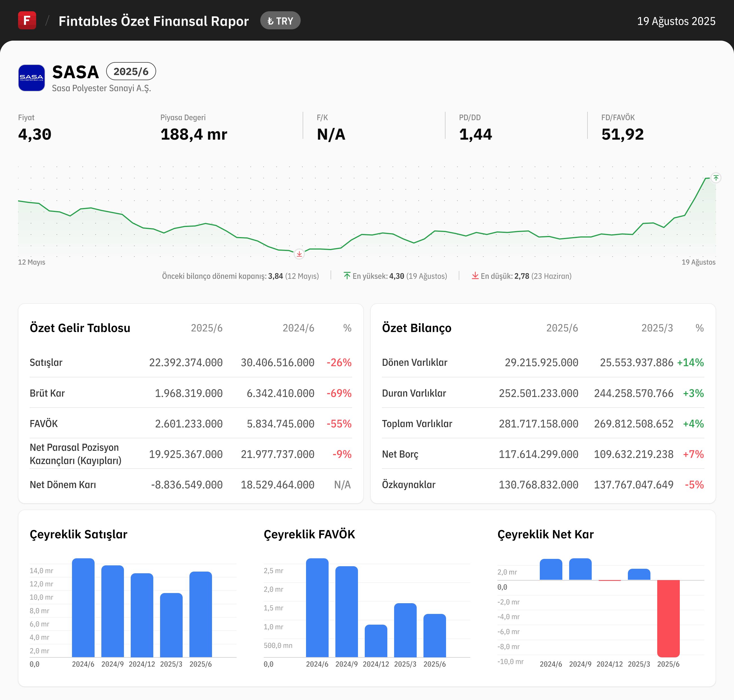
Task: Click the red En düşük arrow icon
Action: coord(475,276)
